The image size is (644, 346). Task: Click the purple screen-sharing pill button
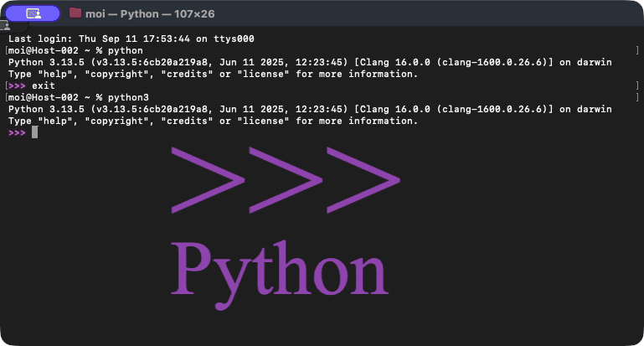click(x=33, y=13)
